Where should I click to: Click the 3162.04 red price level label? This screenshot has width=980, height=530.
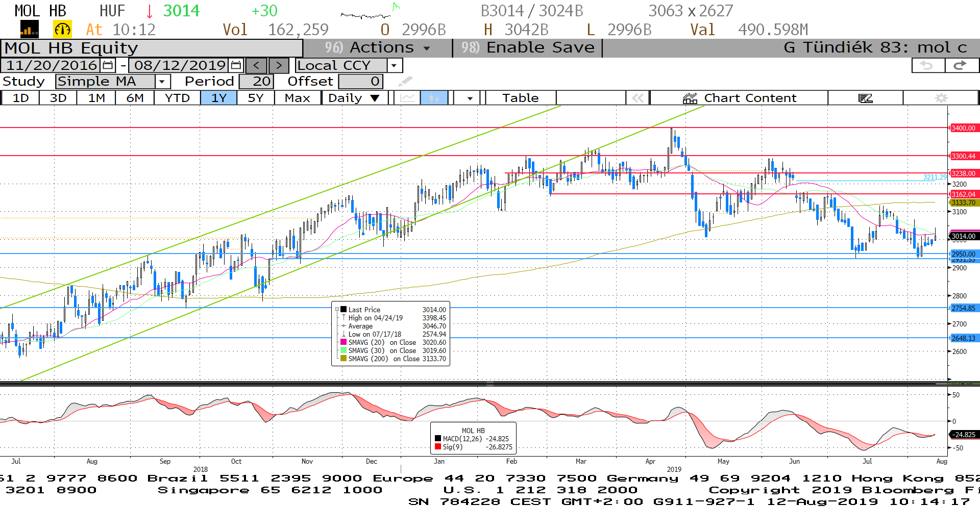[964, 194]
